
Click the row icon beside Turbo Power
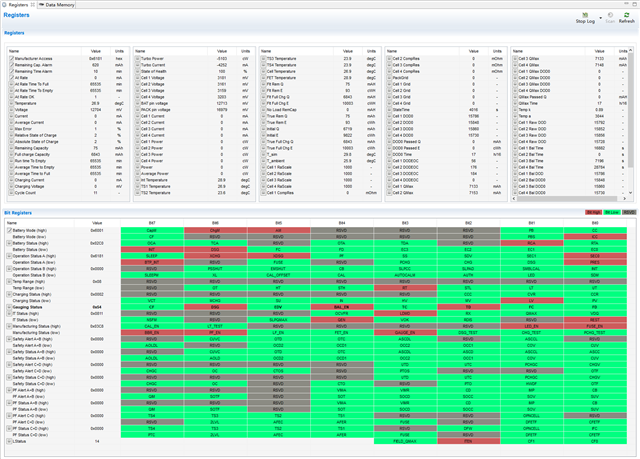[138, 59]
